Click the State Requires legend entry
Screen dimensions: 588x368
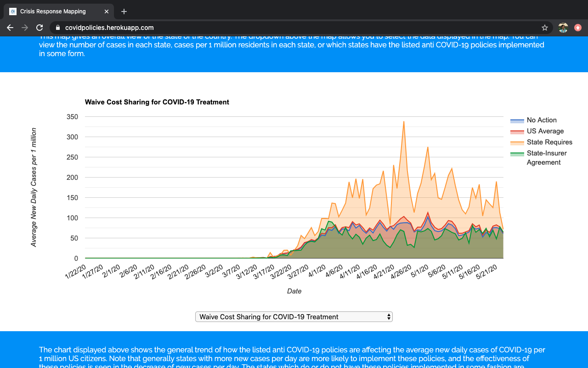549,142
